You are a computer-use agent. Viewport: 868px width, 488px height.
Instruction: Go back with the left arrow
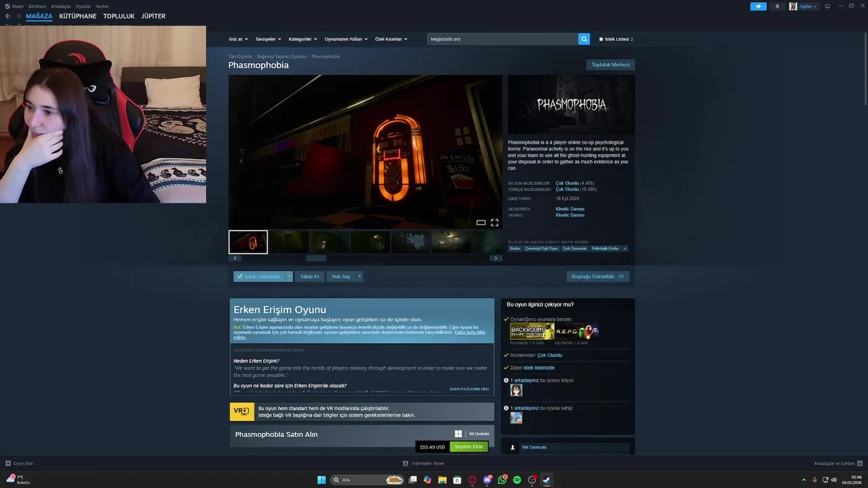click(8, 16)
